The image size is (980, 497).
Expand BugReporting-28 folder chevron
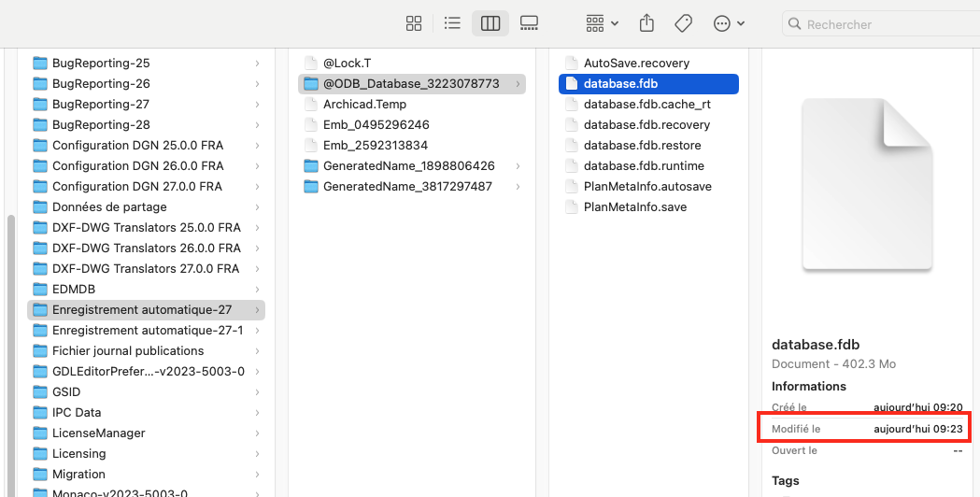[x=257, y=125]
